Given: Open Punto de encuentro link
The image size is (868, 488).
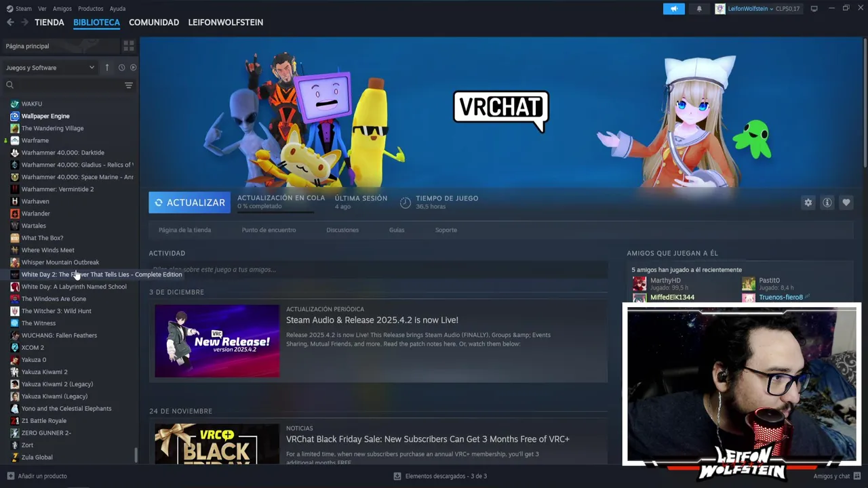Looking at the screenshot, I should pyautogui.click(x=269, y=230).
